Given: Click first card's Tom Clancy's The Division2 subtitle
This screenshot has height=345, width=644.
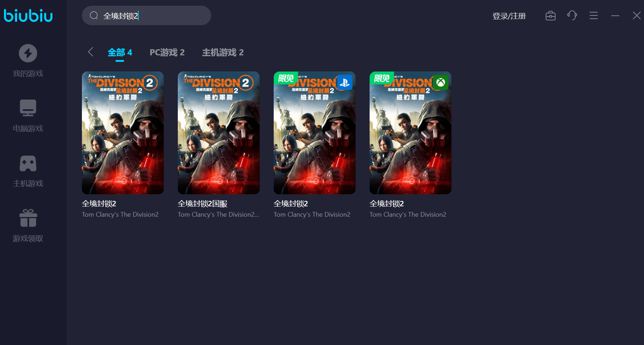Looking at the screenshot, I should [120, 215].
